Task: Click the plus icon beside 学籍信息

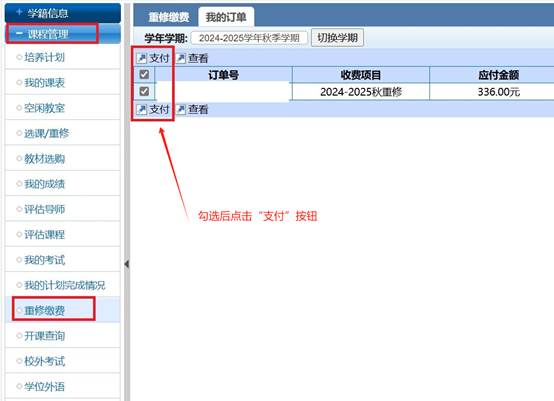Action: click(19, 12)
